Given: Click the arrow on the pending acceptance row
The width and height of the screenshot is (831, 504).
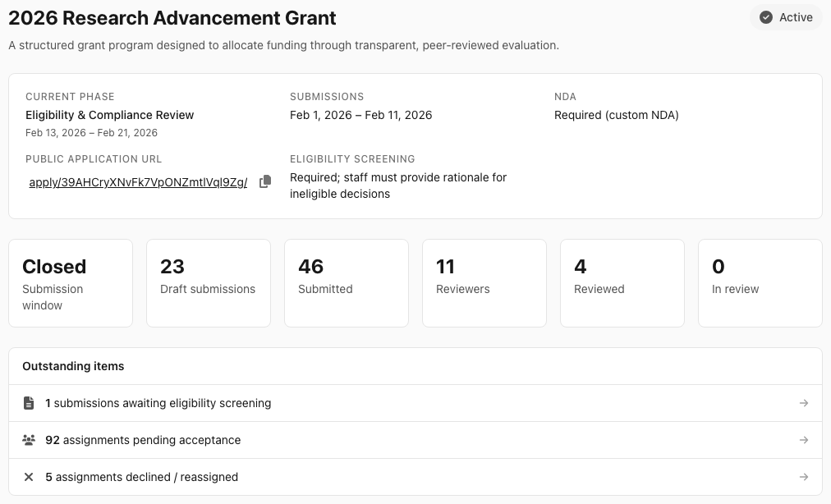Looking at the screenshot, I should pos(803,440).
